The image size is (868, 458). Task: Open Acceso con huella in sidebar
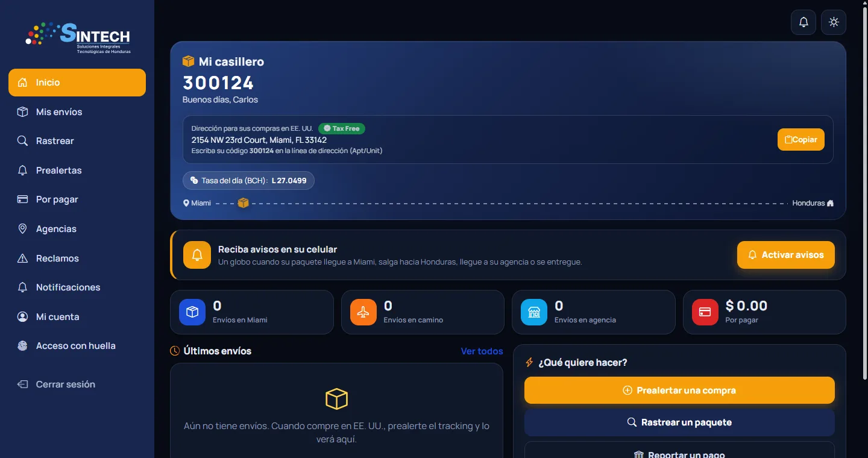tap(77, 346)
